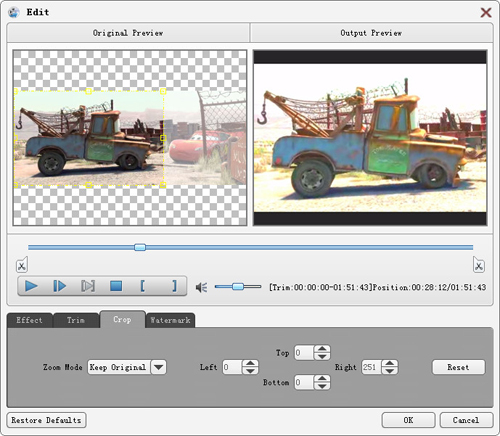Click the Top crop value field

(304, 353)
